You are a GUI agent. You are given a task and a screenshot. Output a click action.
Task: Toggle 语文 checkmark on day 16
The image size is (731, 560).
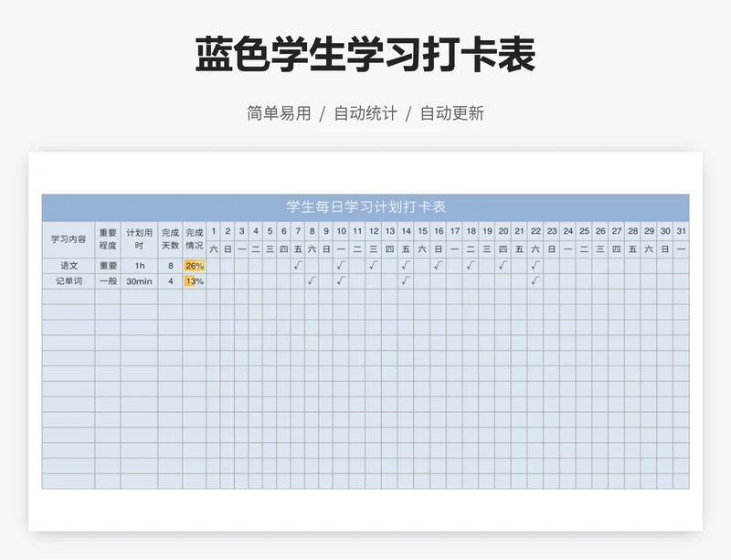[439, 266]
